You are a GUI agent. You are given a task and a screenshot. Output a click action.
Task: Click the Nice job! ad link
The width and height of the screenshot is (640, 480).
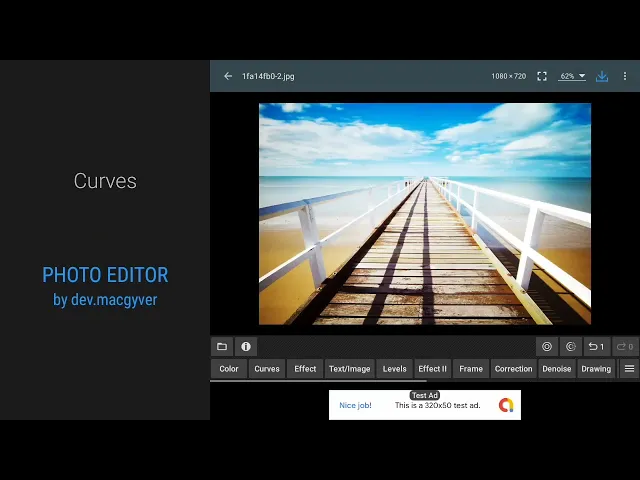coord(356,405)
